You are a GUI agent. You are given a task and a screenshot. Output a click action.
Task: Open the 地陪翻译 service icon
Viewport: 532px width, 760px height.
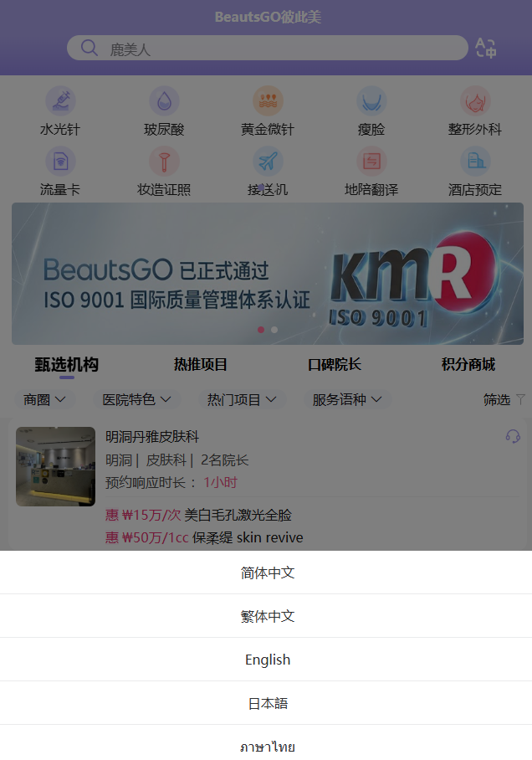click(x=371, y=161)
